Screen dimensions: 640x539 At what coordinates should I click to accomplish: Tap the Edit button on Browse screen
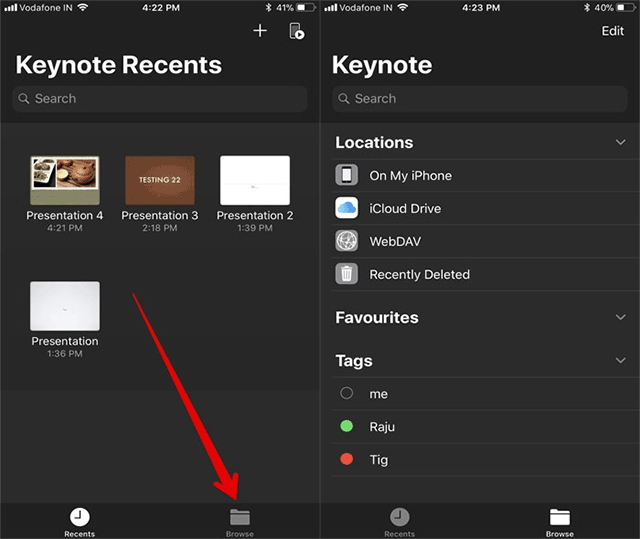(x=613, y=31)
